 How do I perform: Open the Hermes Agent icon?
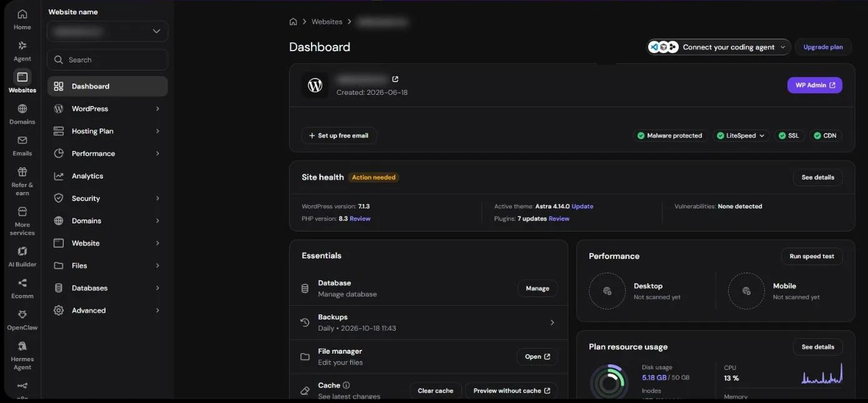22,346
